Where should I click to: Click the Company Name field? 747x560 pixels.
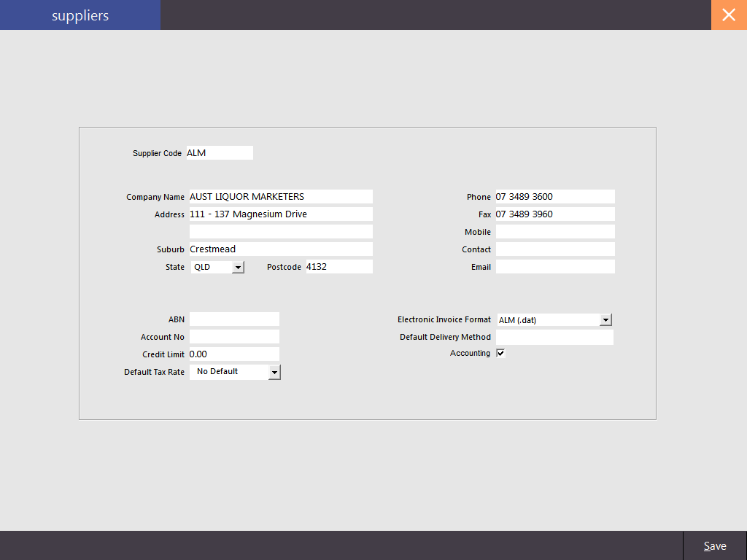[281, 196]
